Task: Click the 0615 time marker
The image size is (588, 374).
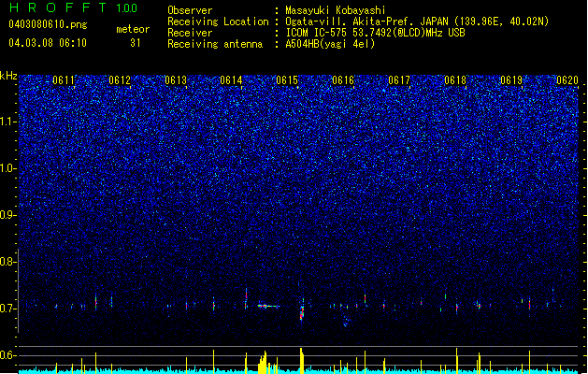Action: point(287,80)
